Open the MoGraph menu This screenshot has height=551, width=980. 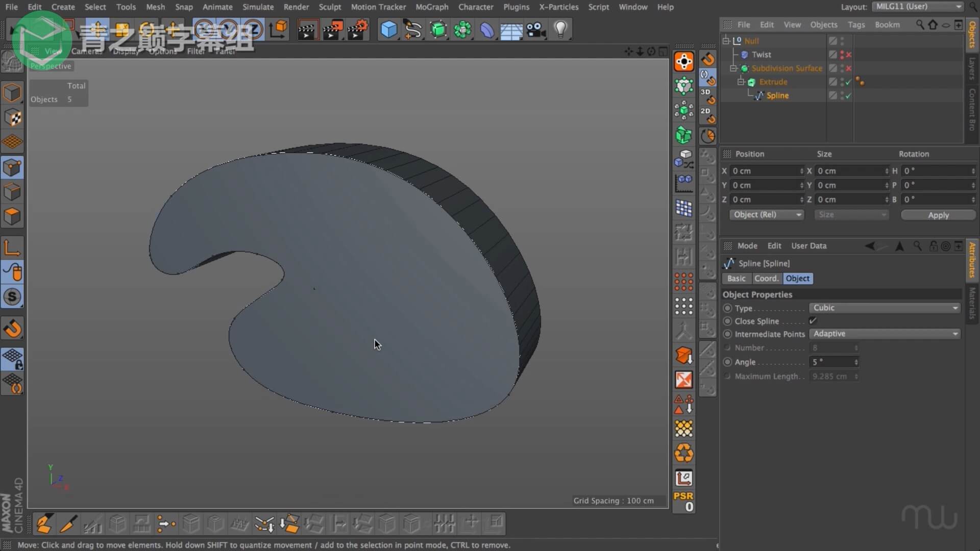pos(432,7)
